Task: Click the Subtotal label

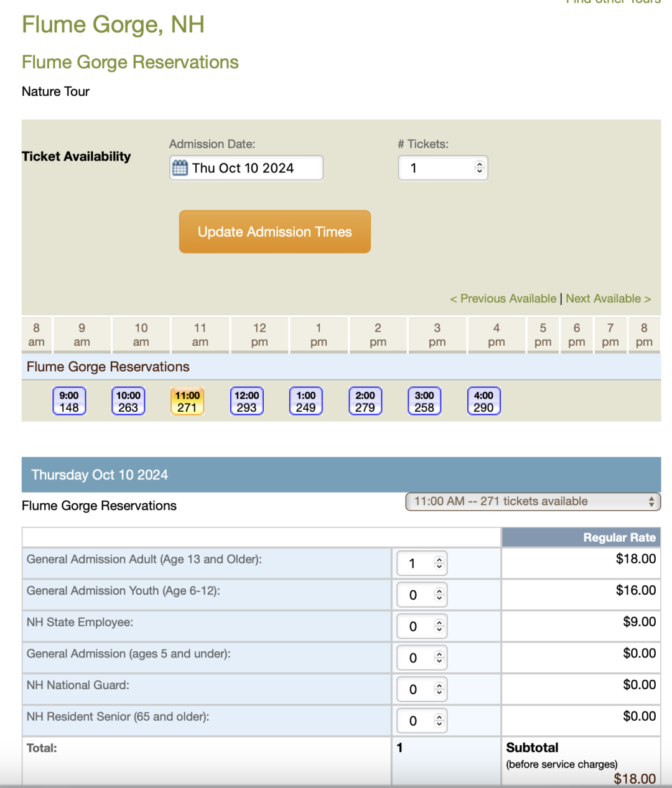Action: click(532, 748)
